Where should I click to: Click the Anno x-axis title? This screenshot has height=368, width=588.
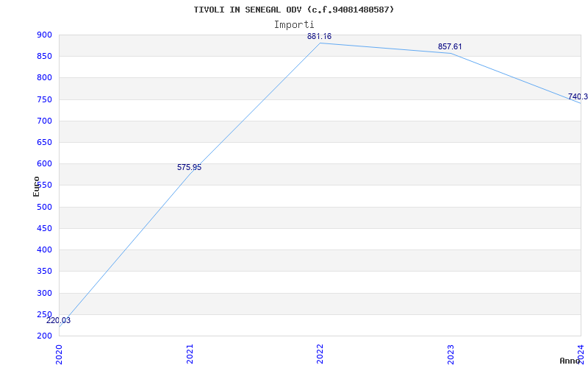click(570, 361)
